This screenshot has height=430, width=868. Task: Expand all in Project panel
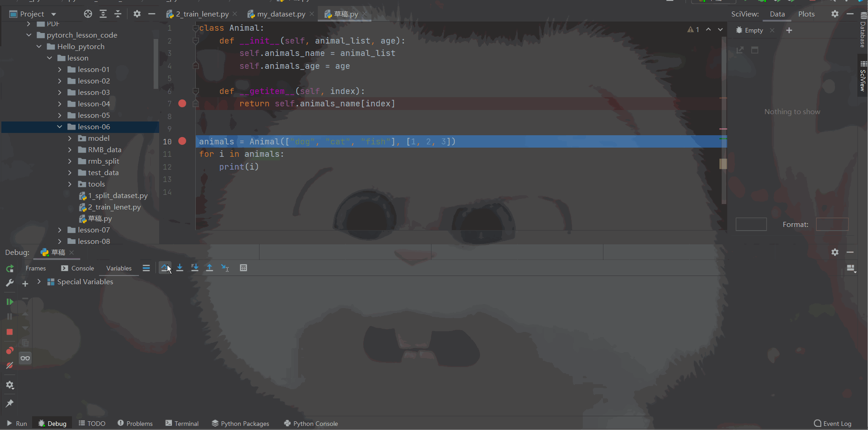(x=103, y=14)
